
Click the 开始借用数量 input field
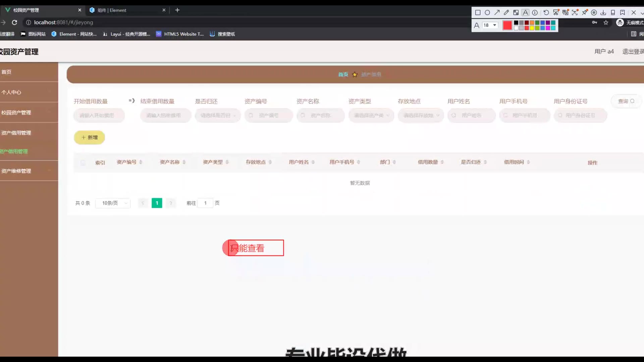(99, 115)
